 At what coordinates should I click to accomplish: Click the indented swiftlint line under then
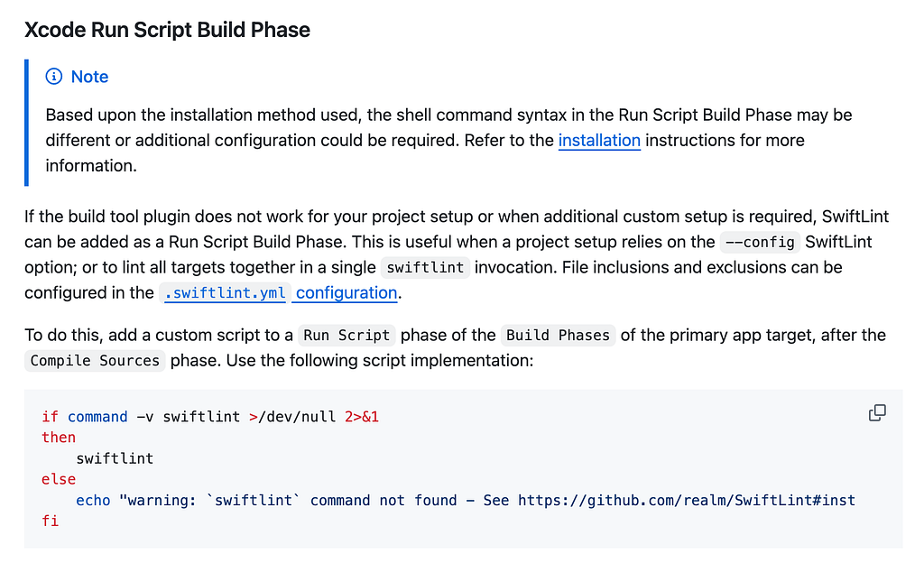coord(115,458)
